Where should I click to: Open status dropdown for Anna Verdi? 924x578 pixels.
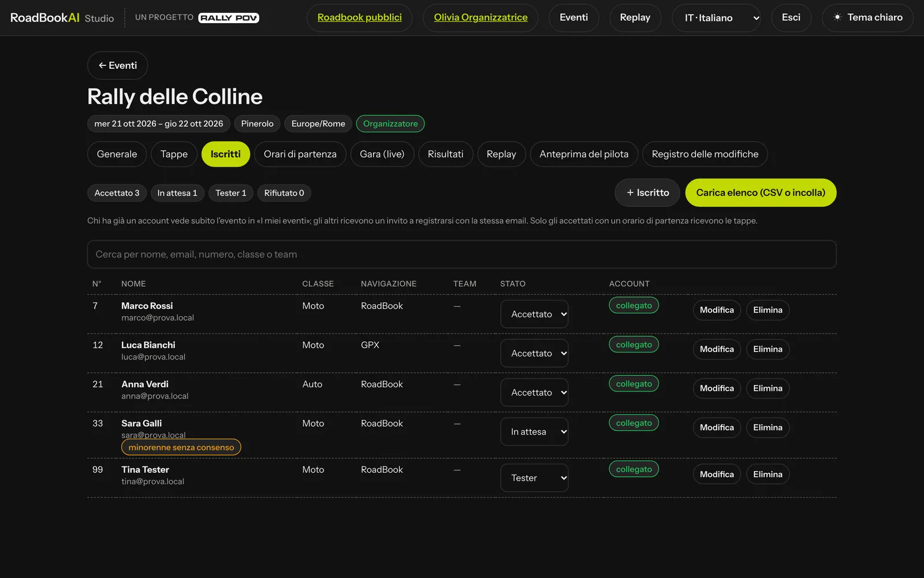[x=534, y=392]
